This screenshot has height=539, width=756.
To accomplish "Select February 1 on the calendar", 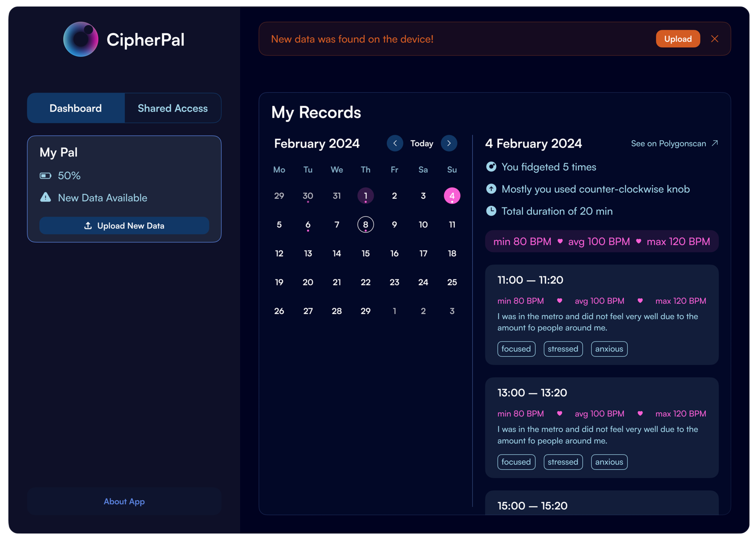I will pyautogui.click(x=365, y=196).
